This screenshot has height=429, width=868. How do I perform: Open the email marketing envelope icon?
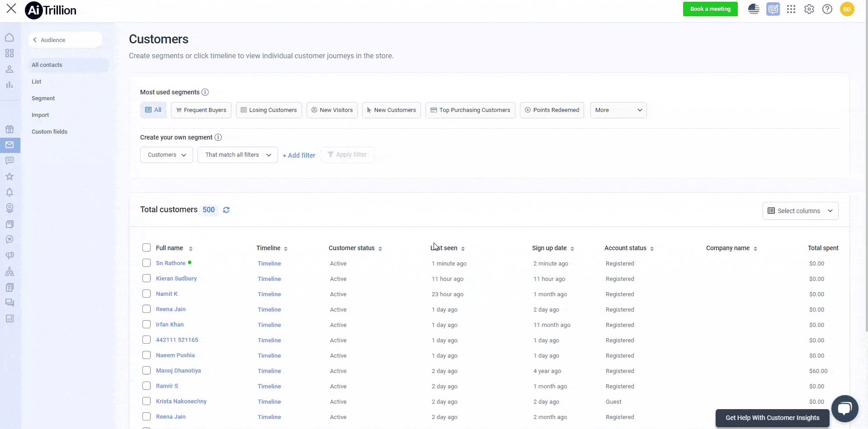click(x=9, y=145)
